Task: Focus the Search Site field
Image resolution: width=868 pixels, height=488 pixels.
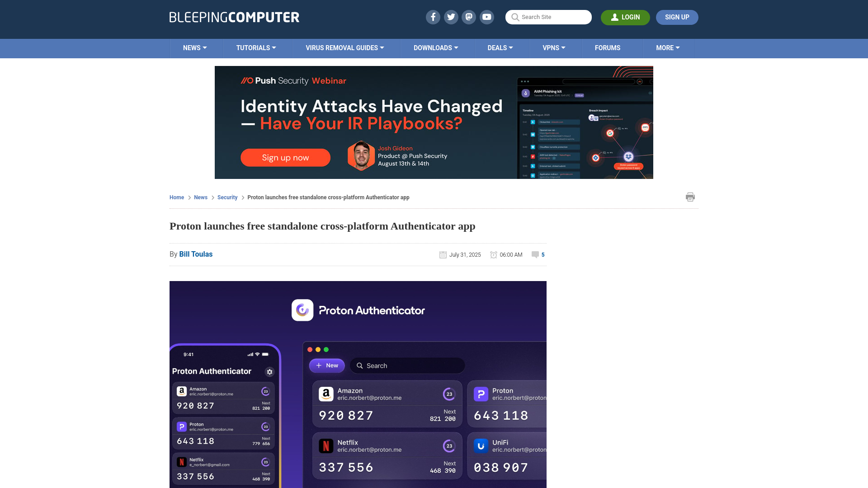Action: pos(548,17)
